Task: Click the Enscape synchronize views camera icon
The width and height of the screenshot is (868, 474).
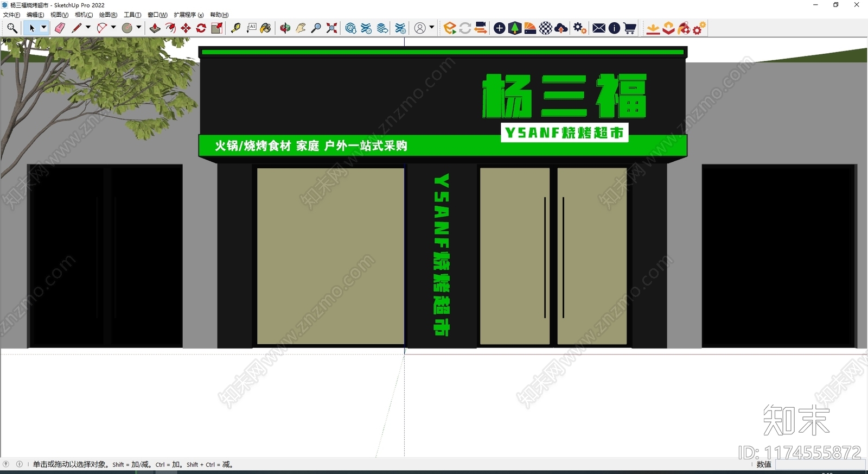Action: (x=481, y=28)
